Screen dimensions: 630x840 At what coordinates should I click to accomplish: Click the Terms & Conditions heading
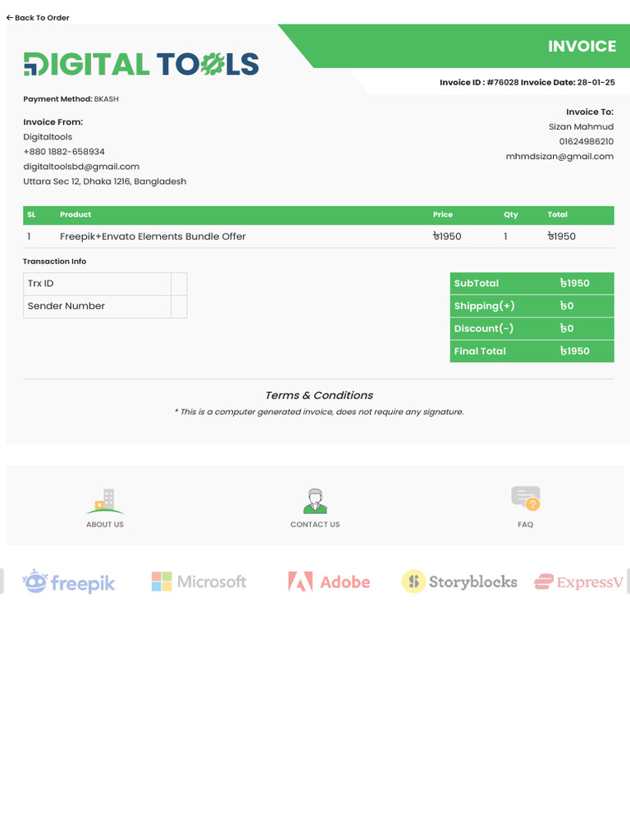[x=319, y=395]
